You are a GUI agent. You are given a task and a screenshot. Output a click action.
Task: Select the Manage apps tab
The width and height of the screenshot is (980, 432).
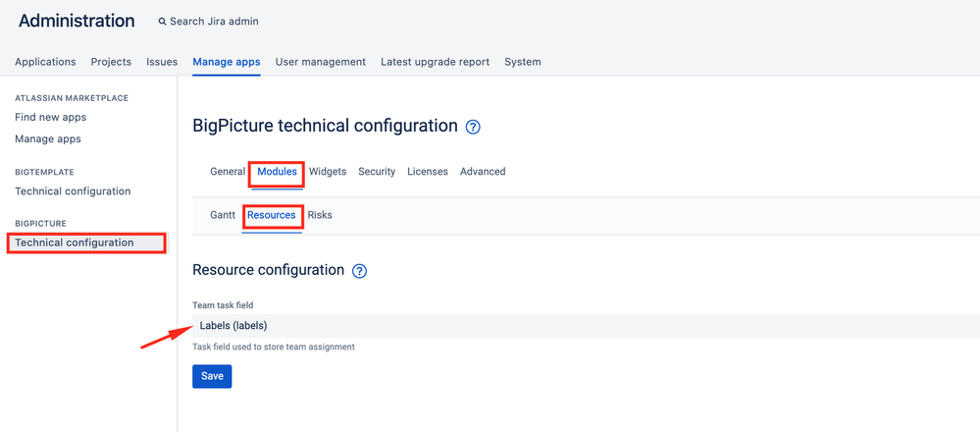tap(227, 62)
